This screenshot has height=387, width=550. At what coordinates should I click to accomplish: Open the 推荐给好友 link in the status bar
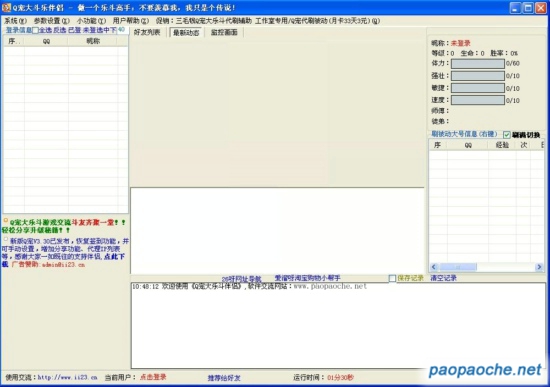coord(224,378)
